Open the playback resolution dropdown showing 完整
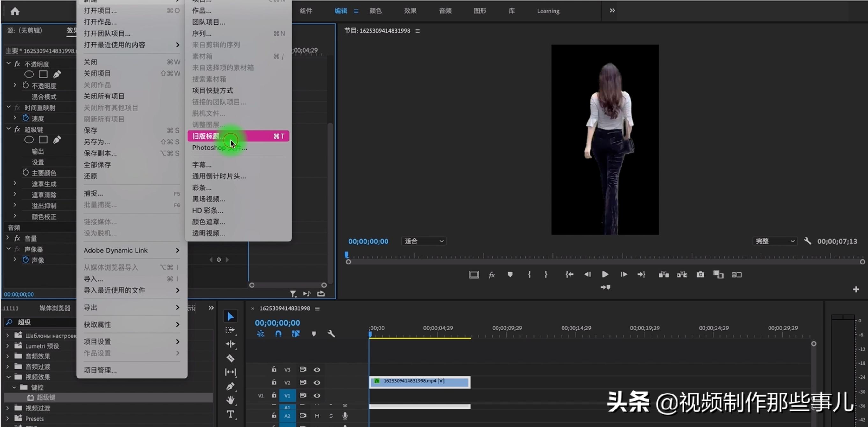Image resolution: width=868 pixels, height=427 pixels. (775, 241)
